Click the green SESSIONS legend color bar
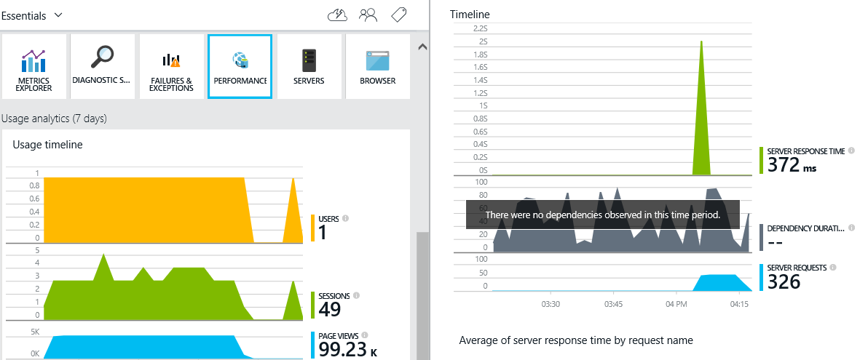 coord(313,305)
